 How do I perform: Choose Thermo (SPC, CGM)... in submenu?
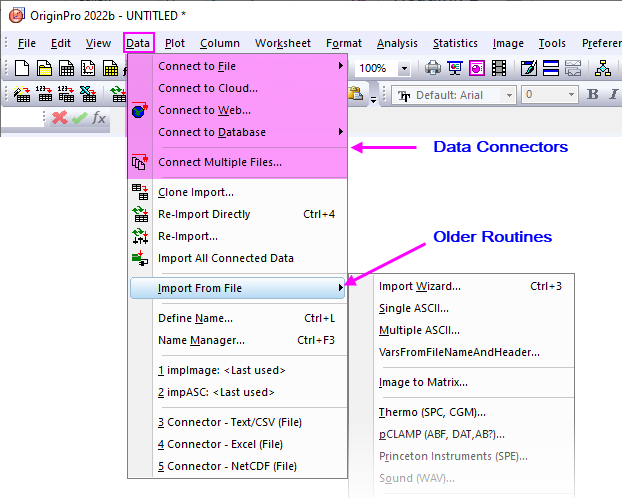[x=462, y=412]
